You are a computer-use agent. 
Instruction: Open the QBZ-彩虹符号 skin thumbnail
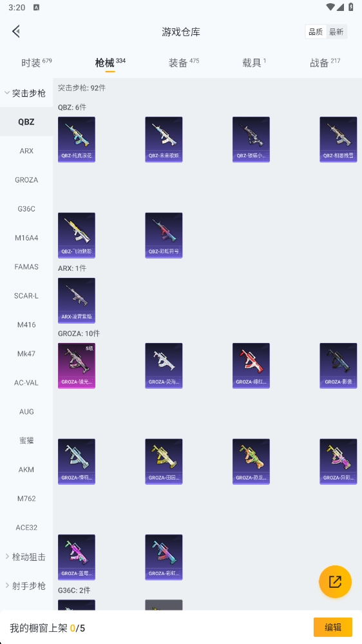[x=164, y=235]
